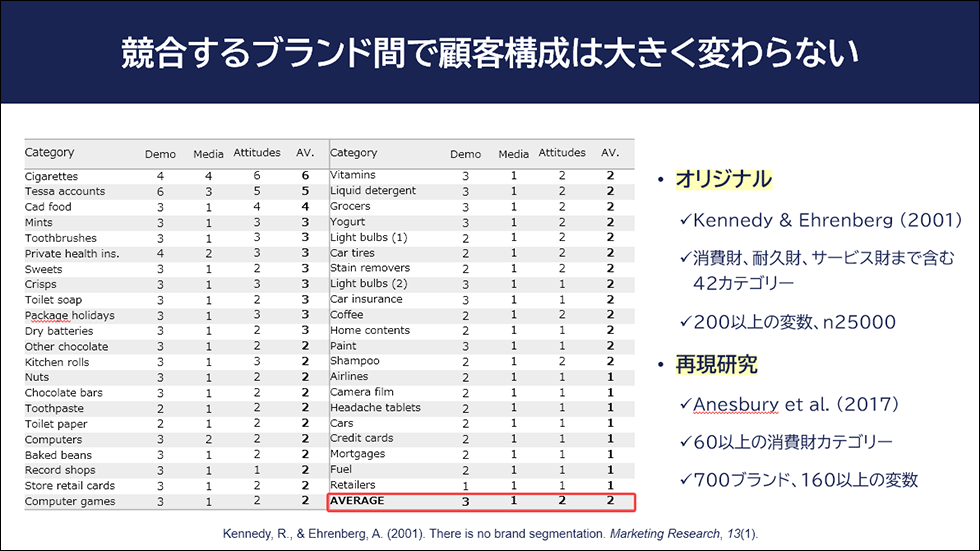This screenshot has width=980, height=551.
Task: Click the "Airlines" category cell
Action: pos(349,377)
